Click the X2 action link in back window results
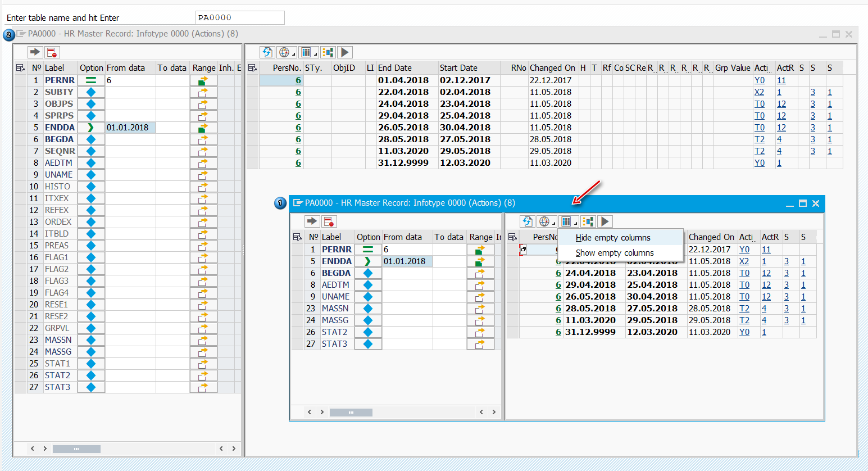 tap(760, 92)
